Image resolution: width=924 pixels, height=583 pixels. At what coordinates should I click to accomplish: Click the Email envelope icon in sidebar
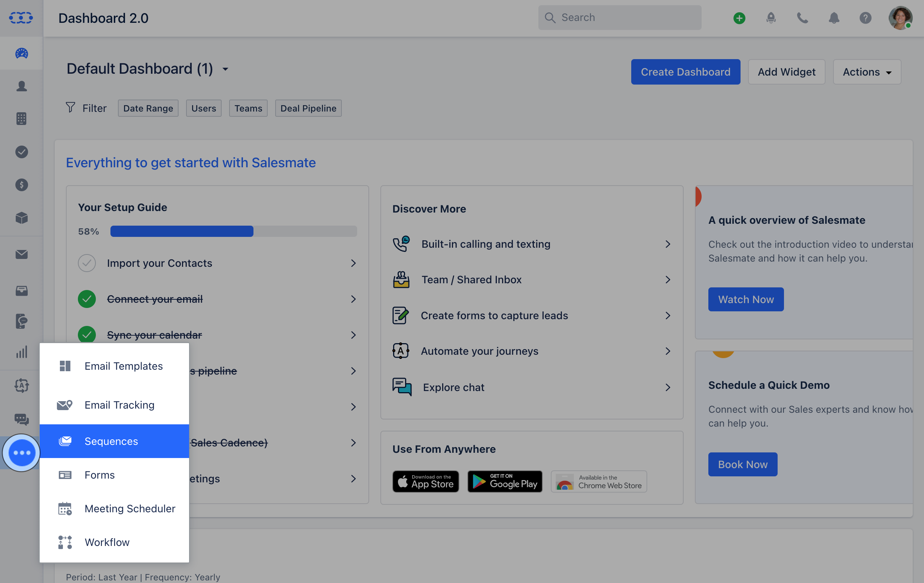[x=21, y=254]
